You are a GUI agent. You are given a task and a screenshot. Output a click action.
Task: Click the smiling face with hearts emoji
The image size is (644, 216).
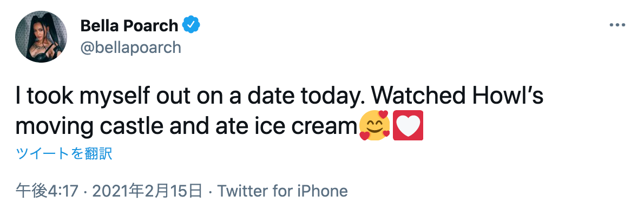375,125
